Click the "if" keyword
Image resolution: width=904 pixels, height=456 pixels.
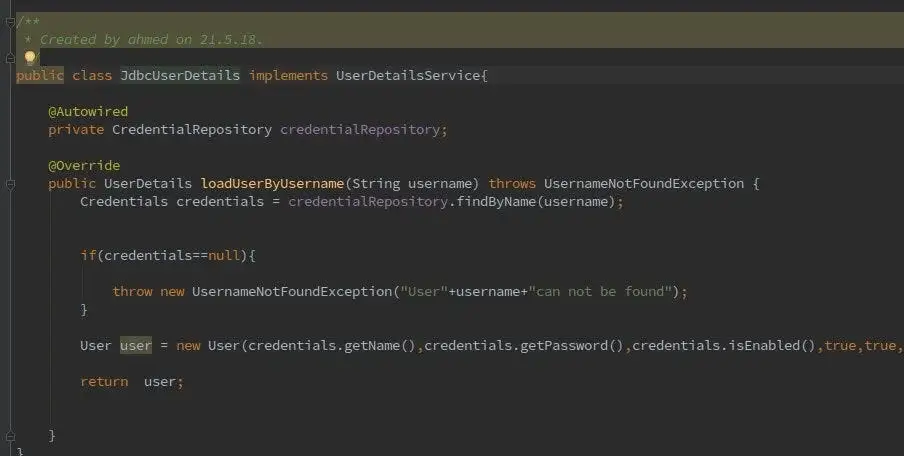88,255
